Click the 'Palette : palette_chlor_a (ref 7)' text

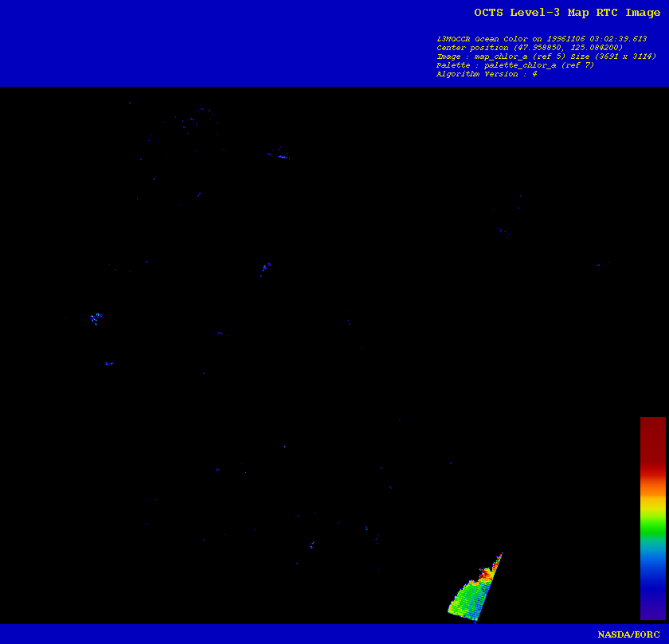pos(515,65)
